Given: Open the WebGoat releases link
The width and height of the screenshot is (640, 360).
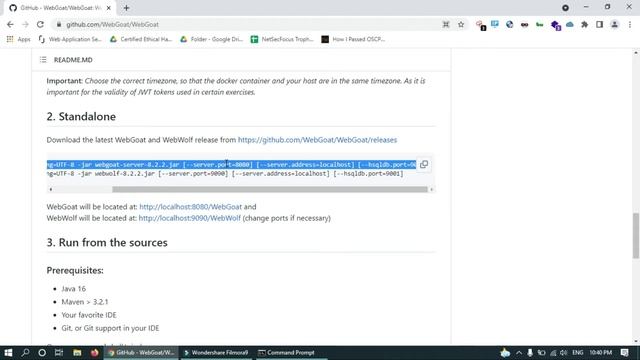Looking at the screenshot, I should point(317,140).
